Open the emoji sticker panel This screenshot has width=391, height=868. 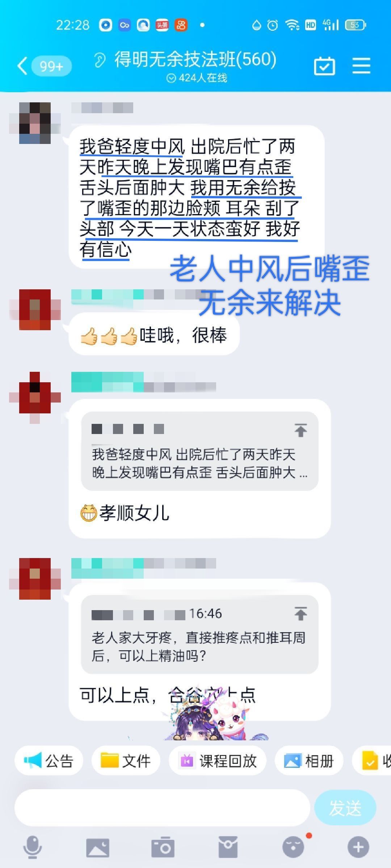point(293,847)
